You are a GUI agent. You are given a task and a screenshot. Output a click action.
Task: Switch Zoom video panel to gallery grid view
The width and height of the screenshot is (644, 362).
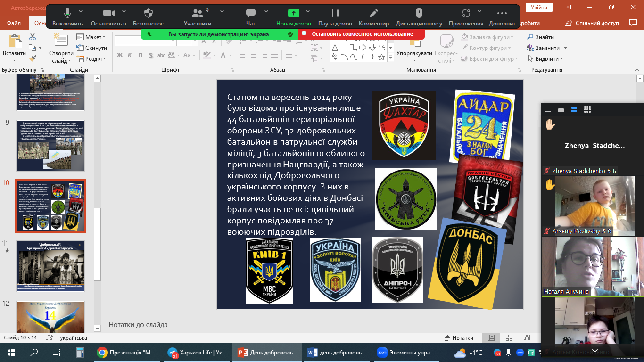click(587, 110)
